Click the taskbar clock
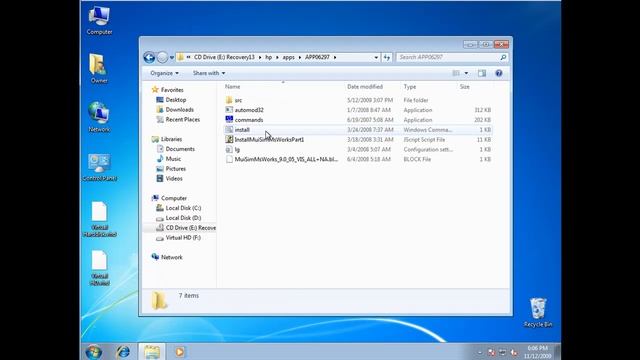 (x=539, y=352)
